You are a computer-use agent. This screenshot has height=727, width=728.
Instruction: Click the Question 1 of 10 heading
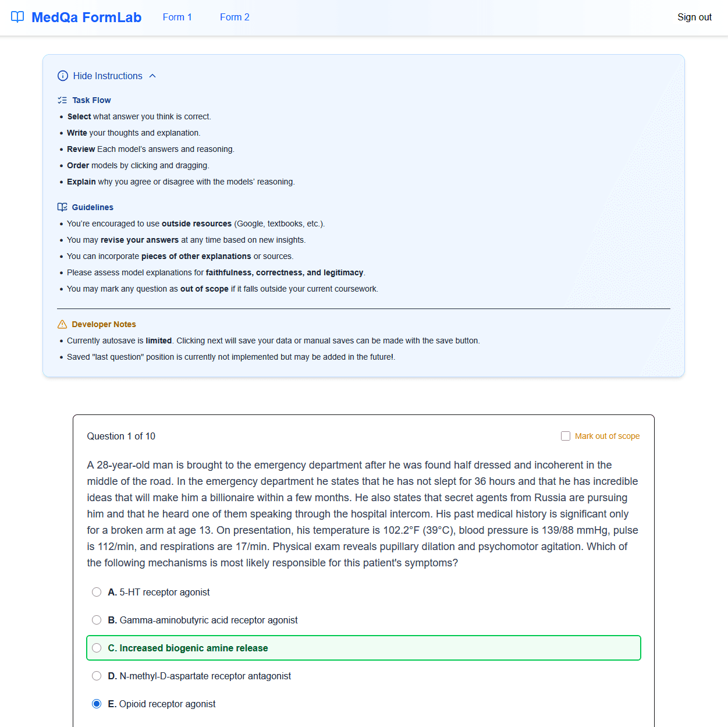[121, 436]
